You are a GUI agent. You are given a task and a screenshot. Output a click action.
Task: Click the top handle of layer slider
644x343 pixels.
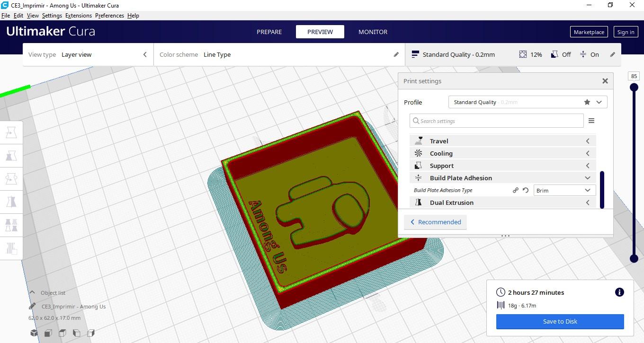click(x=634, y=87)
